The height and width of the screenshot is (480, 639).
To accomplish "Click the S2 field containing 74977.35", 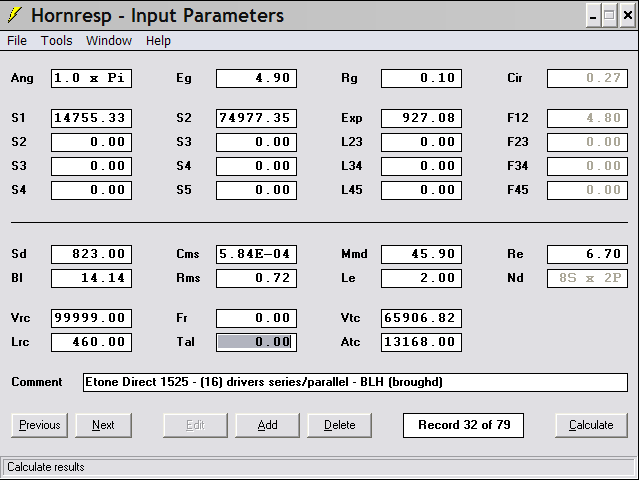I will point(256,118).
